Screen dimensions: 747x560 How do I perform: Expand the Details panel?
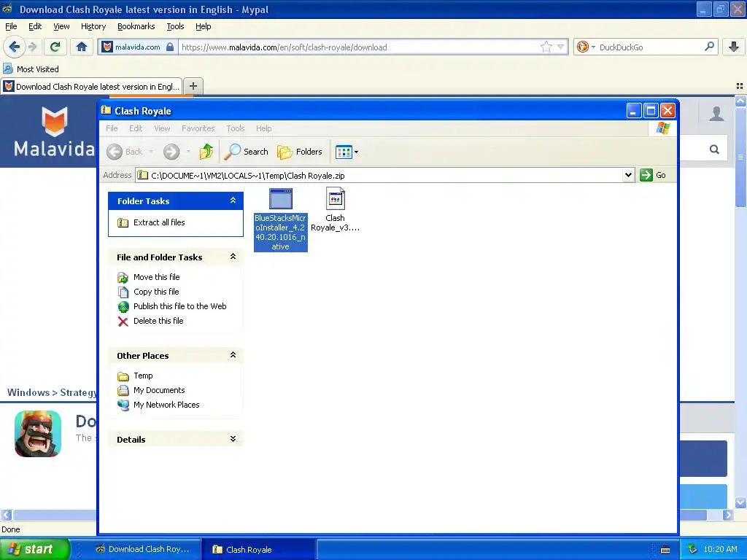click(x=233, y=439)
